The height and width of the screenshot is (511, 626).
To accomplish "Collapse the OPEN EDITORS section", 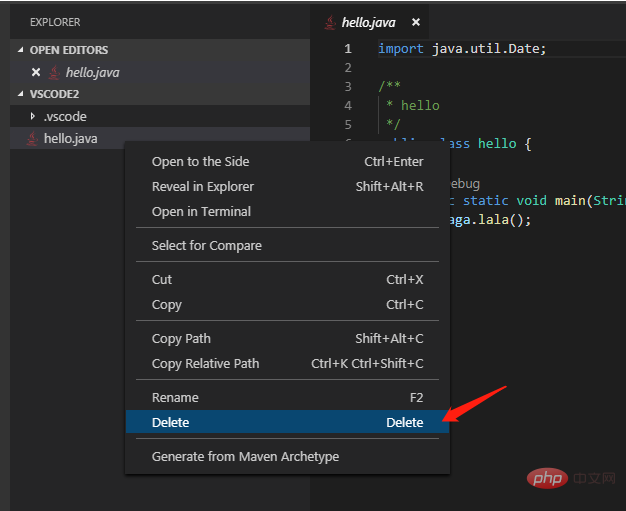I will (x=21, y=50).
